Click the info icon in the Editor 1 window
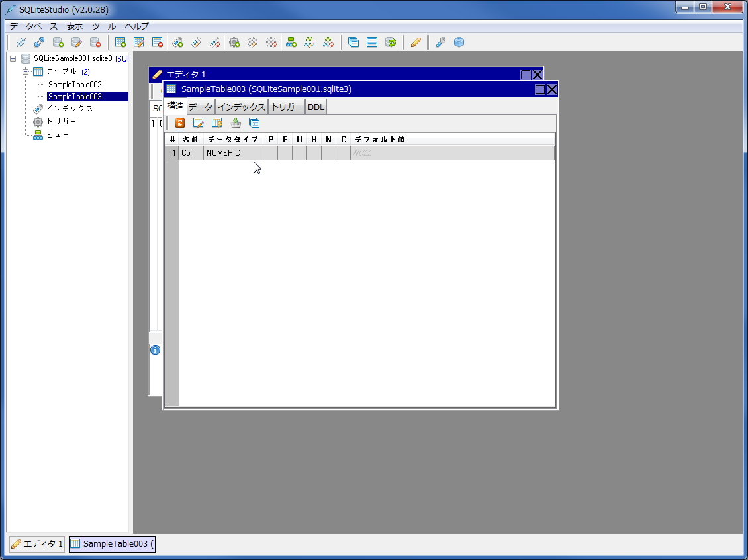Image resolution: width=748 pixels, height=560 pixels. 155,350
